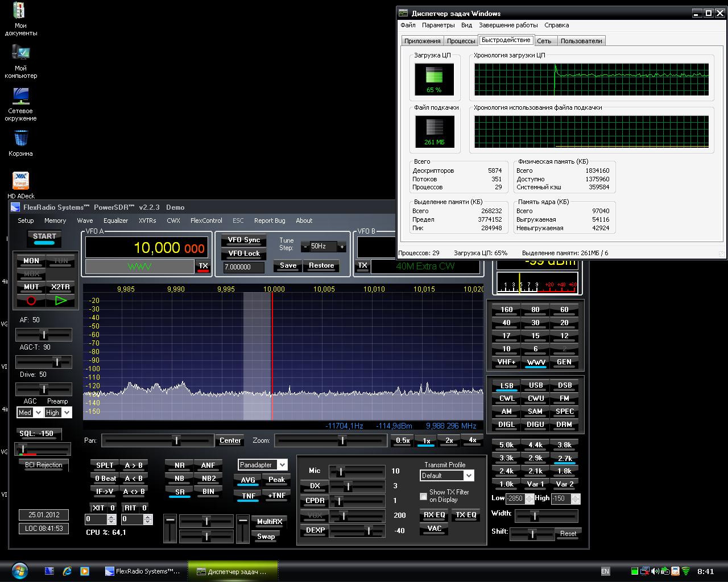Click the red record button in PowerSDR
The width and height of the screenshot is (728, 582).
31,301
